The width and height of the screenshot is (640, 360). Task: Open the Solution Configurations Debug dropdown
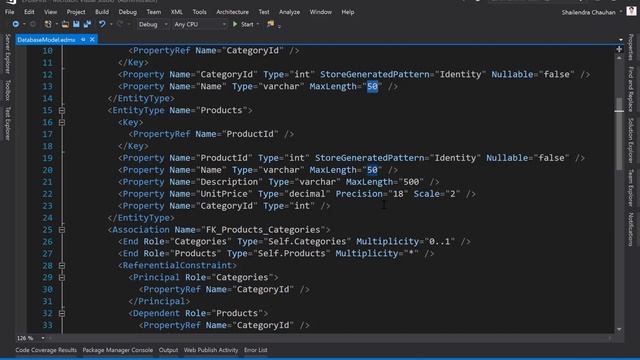(x=153, y=24)
